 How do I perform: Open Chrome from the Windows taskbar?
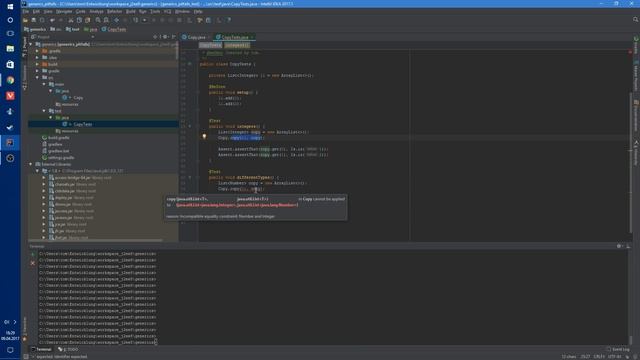pyautogui.click(x=10, y=80)
